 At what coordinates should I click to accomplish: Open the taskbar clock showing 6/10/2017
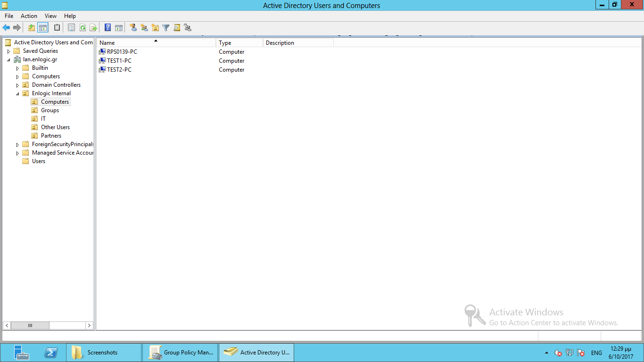click(621, 353)
